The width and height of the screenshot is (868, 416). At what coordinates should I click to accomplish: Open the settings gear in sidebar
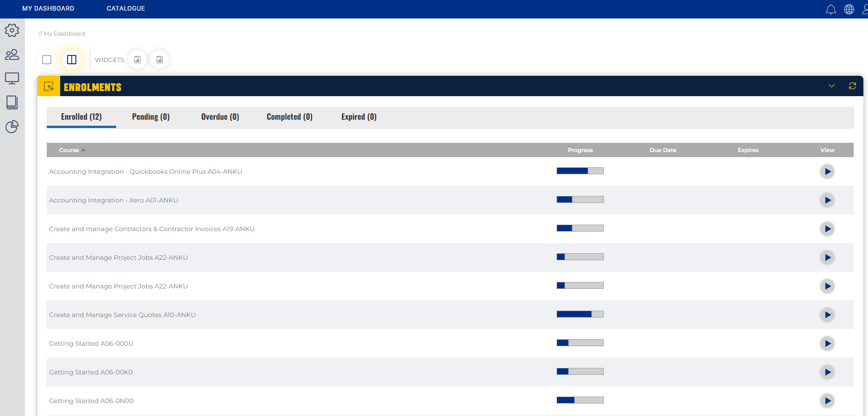tap(12, 31)
